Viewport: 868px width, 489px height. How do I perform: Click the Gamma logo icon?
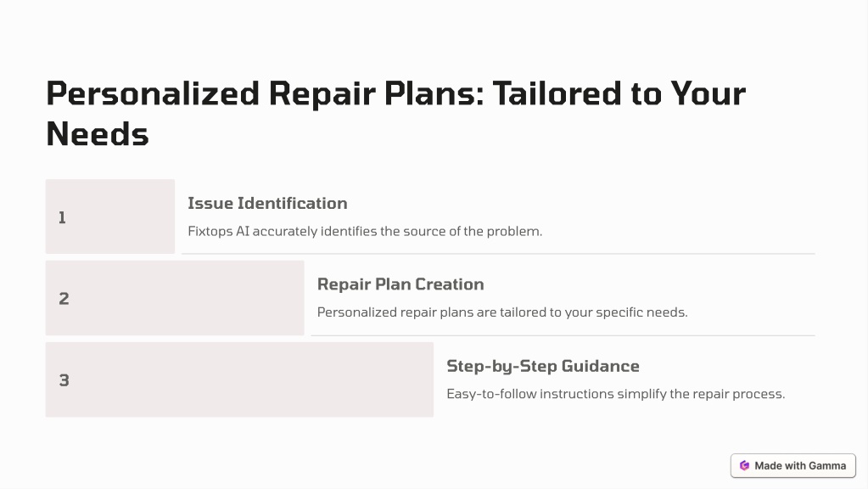(745, 466)
